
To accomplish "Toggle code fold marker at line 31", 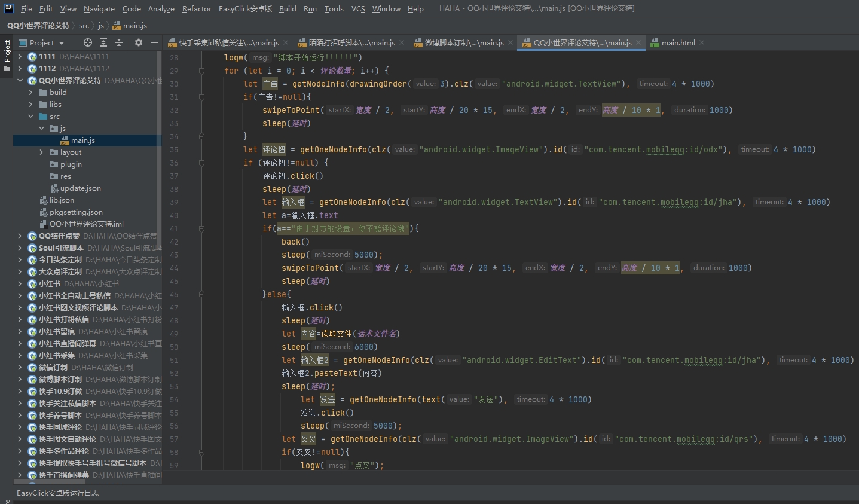I will click(x=201, y=97).
